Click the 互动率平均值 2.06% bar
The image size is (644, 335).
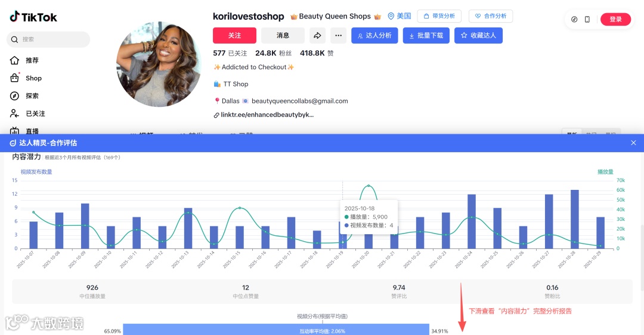click(276, 330)
